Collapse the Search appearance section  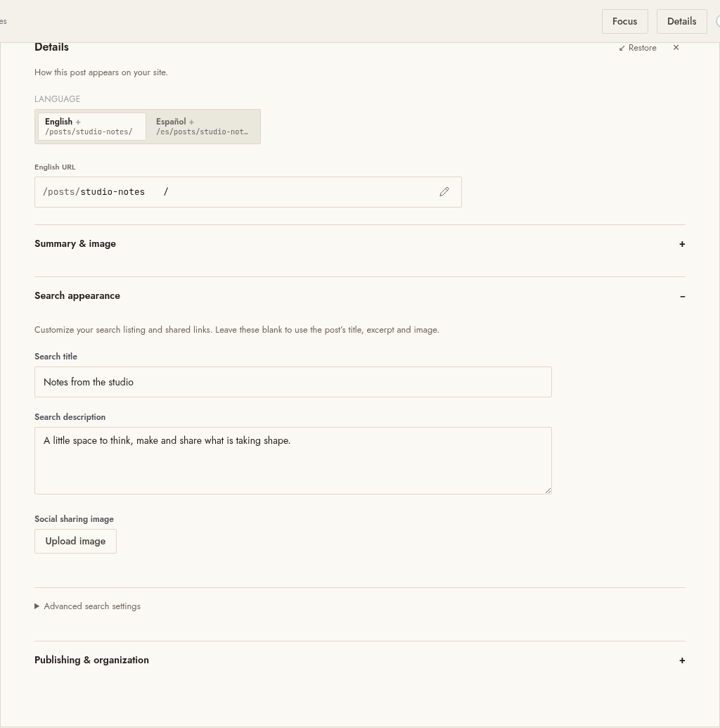(x=360, y=295)
